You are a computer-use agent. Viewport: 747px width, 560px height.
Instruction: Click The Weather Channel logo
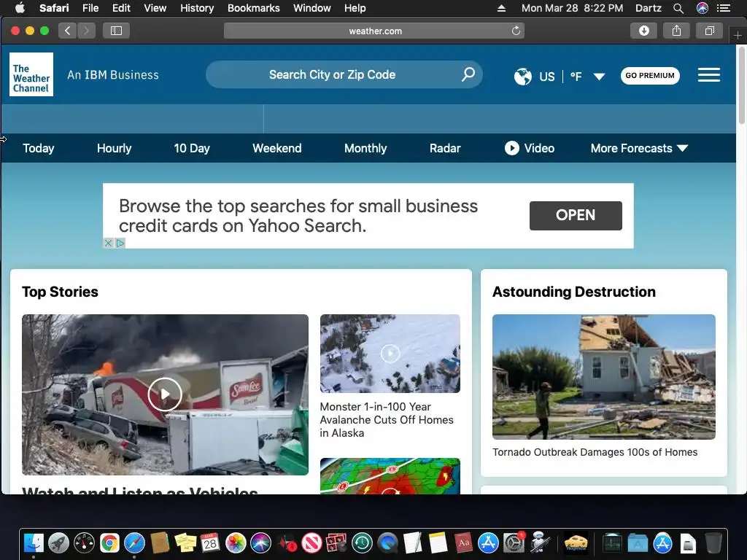[x=31, y=74]
